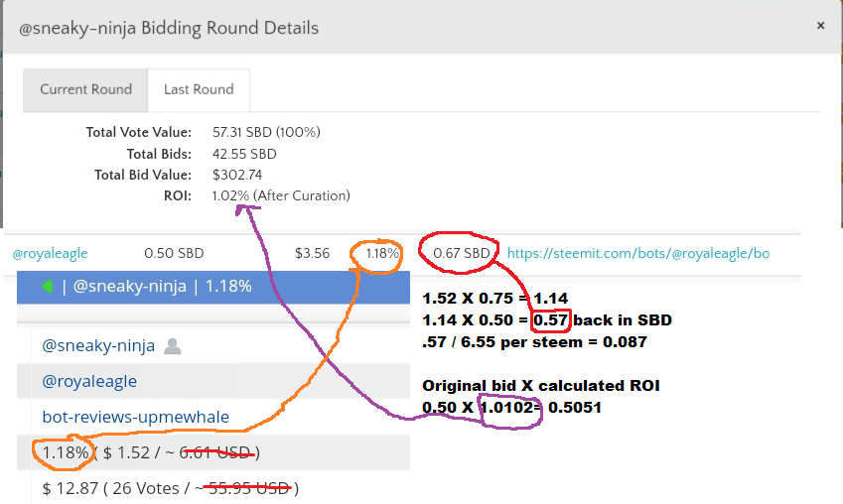Click the '1.18% ( $ 1.52' vote line

point(151,453)
